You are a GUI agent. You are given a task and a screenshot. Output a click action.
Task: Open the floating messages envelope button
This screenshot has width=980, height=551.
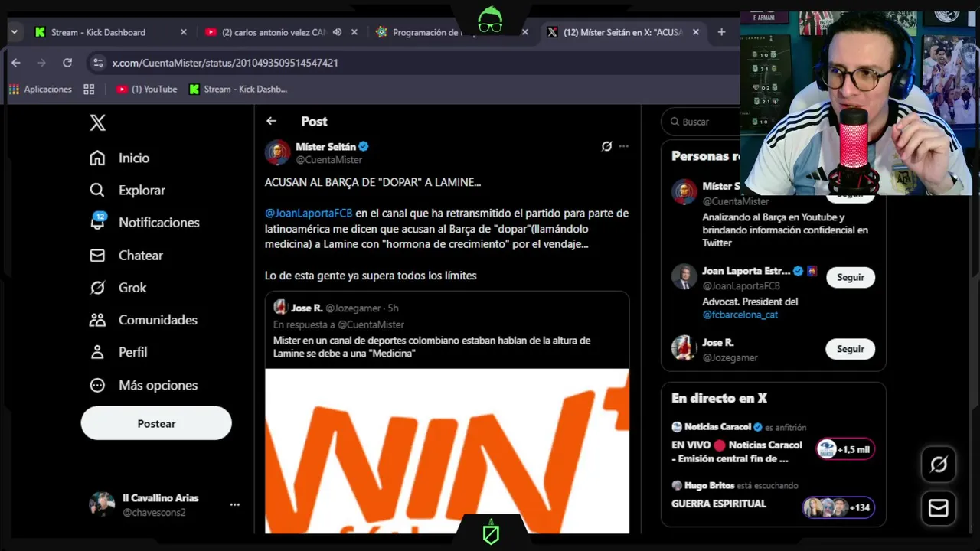(x=939, y=508)
